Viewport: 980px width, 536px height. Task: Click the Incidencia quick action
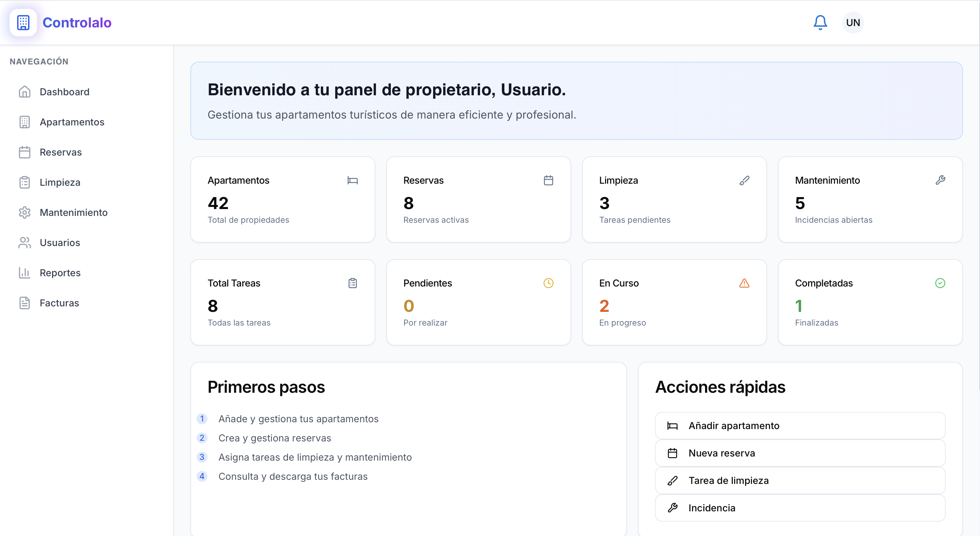(800, 508)
